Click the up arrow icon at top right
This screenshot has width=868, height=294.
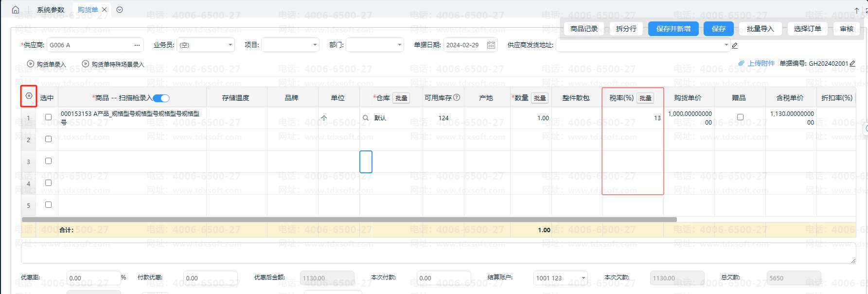[857, 10]
